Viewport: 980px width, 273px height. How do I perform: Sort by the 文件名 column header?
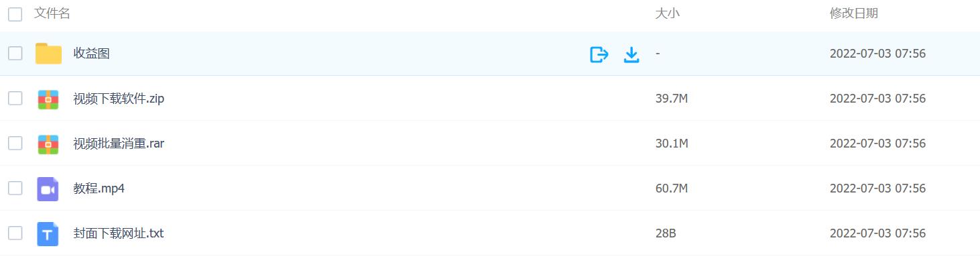[x=52, y=13]
